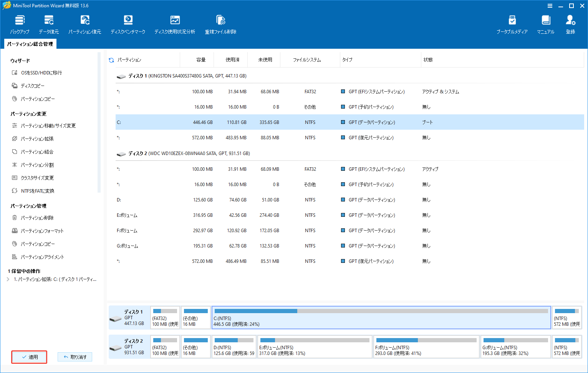This screenshot has width=588, height=373.
Task: Switch to the パーティション総合管理 tab
Action: click(30, 44)
